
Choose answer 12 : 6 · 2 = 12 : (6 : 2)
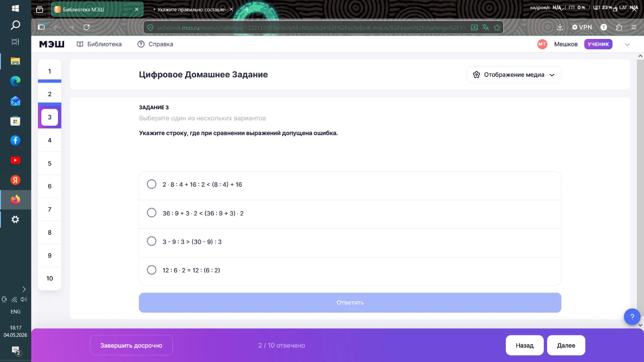tap(350, 270)
